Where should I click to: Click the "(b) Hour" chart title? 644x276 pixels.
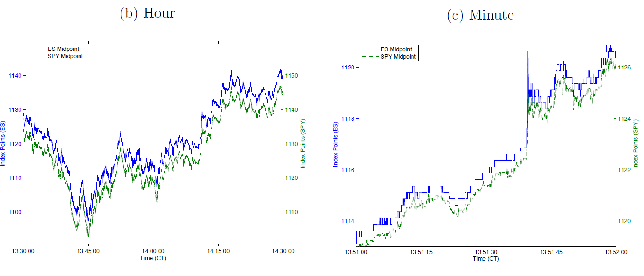tap(147, 13)
